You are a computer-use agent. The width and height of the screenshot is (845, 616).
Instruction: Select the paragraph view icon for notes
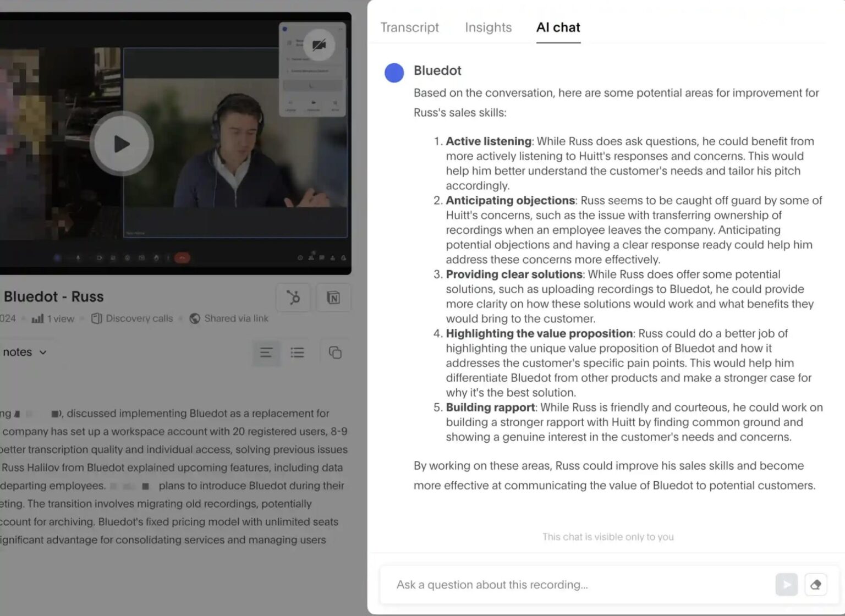pos(266,353)
